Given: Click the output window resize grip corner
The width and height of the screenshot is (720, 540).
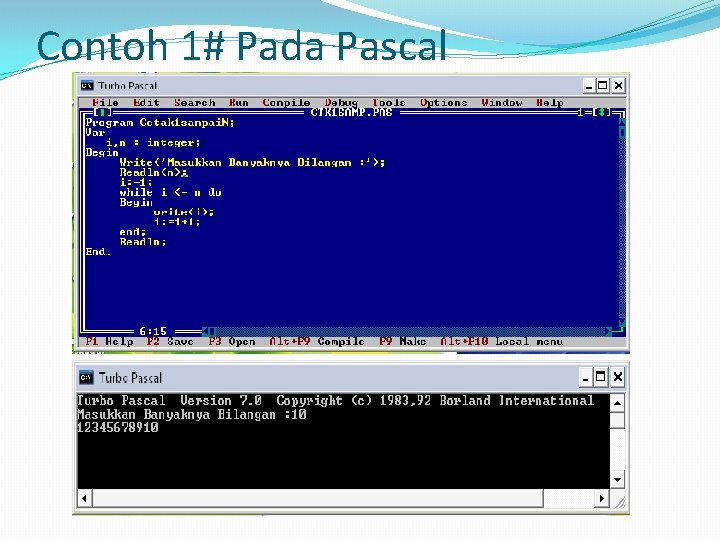Looking at the screenshot, I should (x=619, y=503).
